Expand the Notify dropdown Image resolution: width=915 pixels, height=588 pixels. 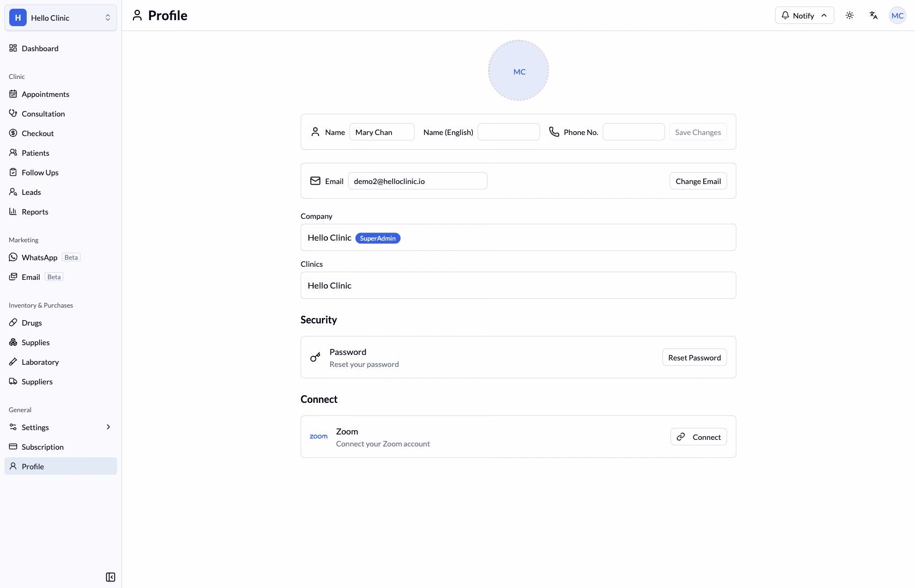[x=804, y=15]
